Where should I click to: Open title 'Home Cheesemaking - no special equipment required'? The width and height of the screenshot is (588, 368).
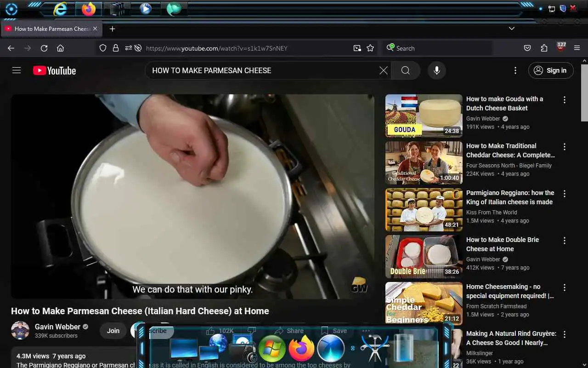(x=510, y=291)
